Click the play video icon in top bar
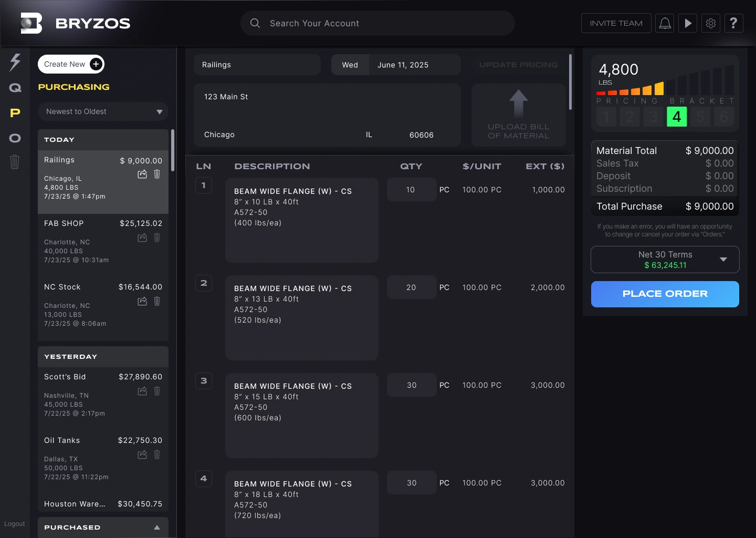 point(688,23)
